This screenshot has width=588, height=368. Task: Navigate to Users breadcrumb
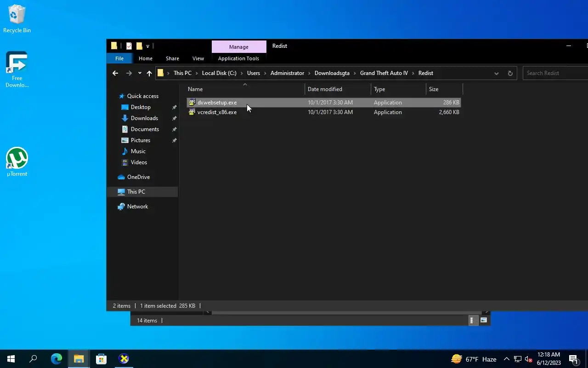(x=254, y=73)
